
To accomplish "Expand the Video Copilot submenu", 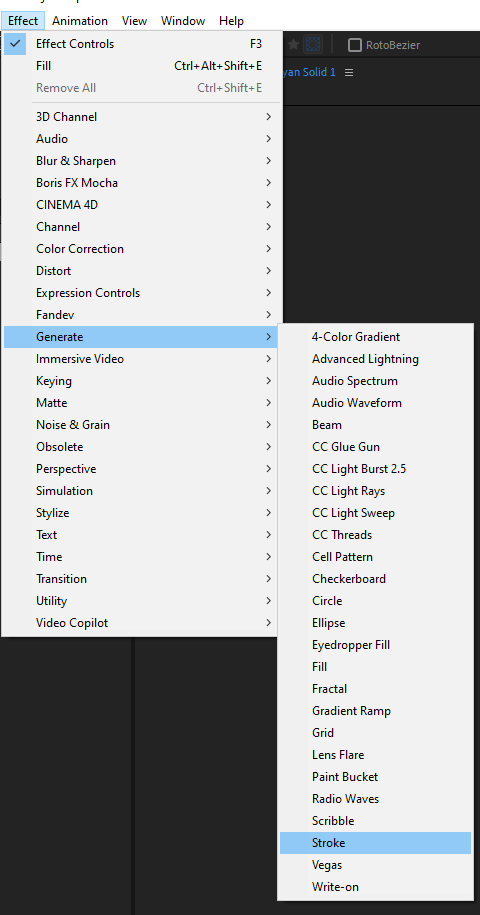I will [141, 623].
